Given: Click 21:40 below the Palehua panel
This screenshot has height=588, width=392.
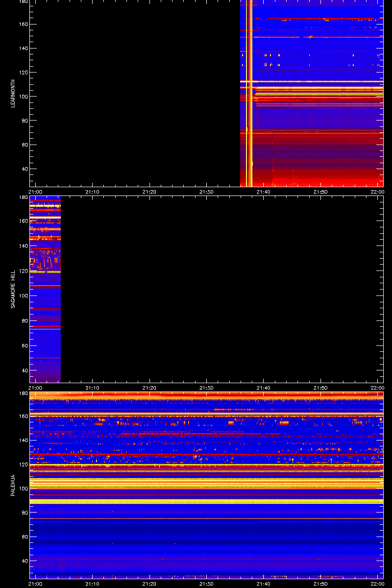Looking at the screenshot, I should pyautogui.click(x=264, y=584).
